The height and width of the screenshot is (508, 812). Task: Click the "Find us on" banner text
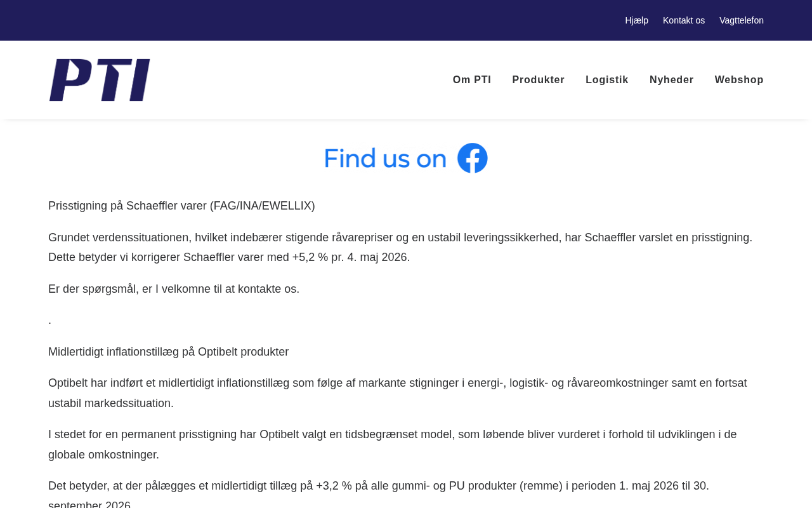click(x=386, y=158)
